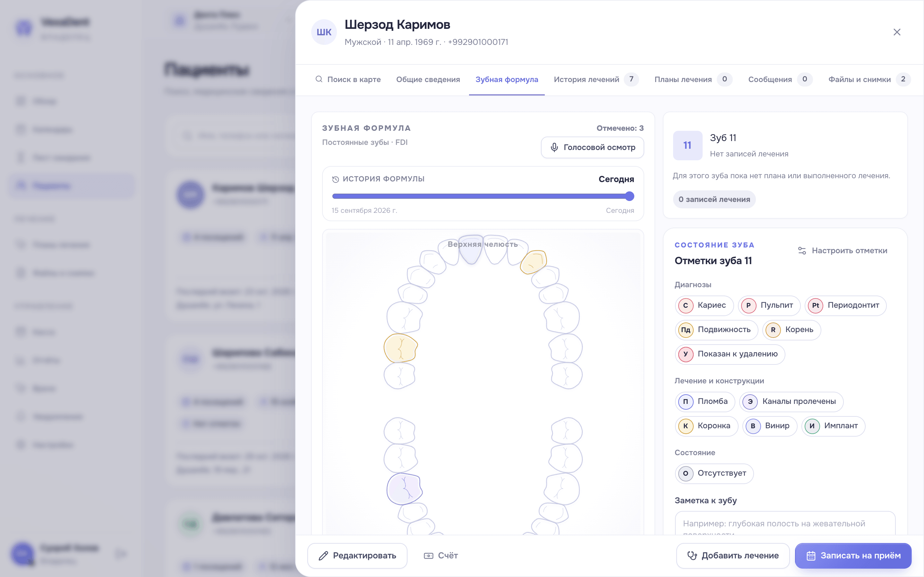This screenshot has height=577, width=924.
Task: Toggle the Кариес diagnosis mark
Action: click(704, 305)
